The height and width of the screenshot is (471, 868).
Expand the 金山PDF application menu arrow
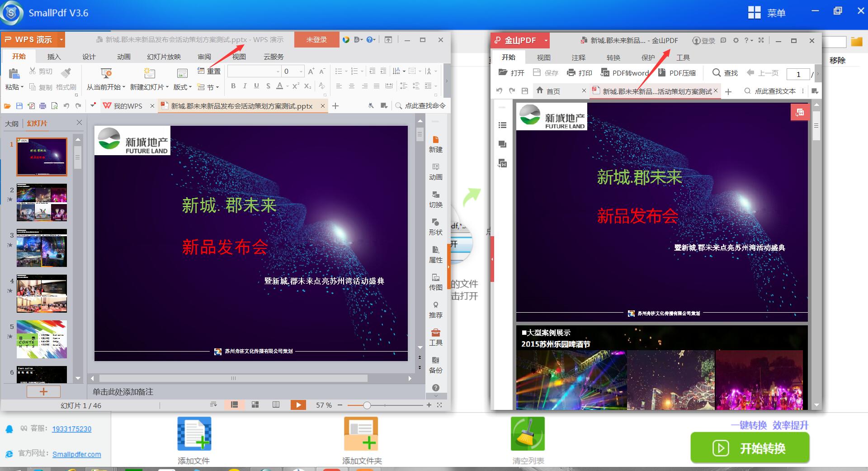[546, 40]
